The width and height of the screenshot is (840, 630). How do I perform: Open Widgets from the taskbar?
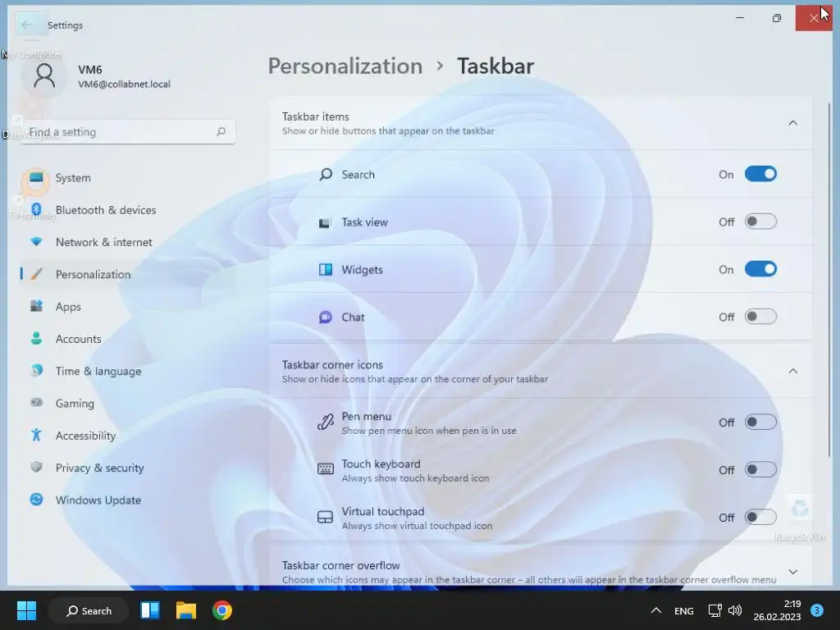point(150,610)
